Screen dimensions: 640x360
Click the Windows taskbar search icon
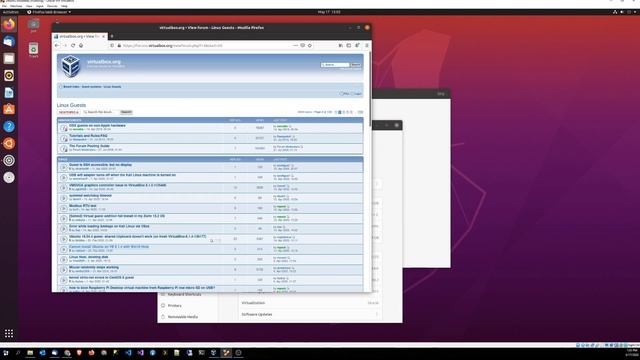(18, 353)
